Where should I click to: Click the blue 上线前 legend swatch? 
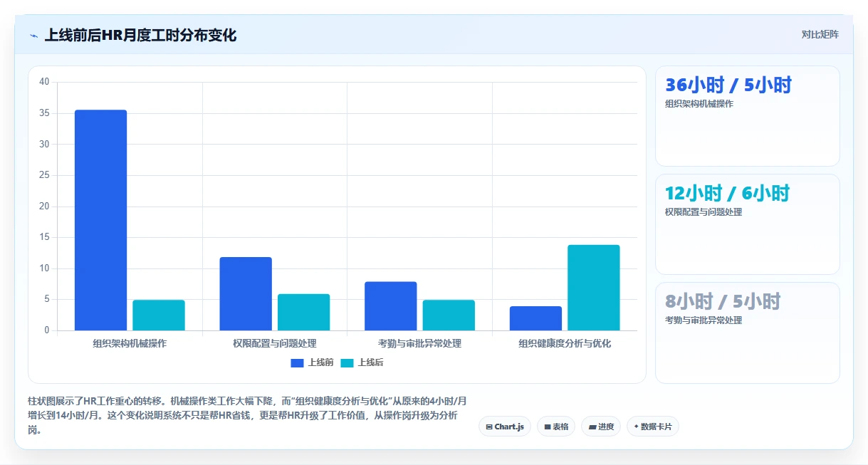(x=298, y=363)
